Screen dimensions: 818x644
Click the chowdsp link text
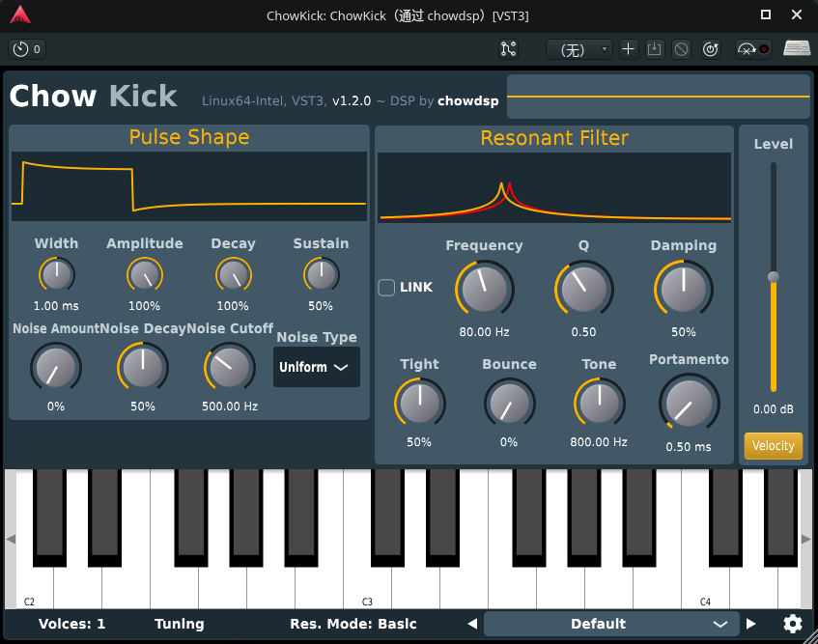click(468, 100)
